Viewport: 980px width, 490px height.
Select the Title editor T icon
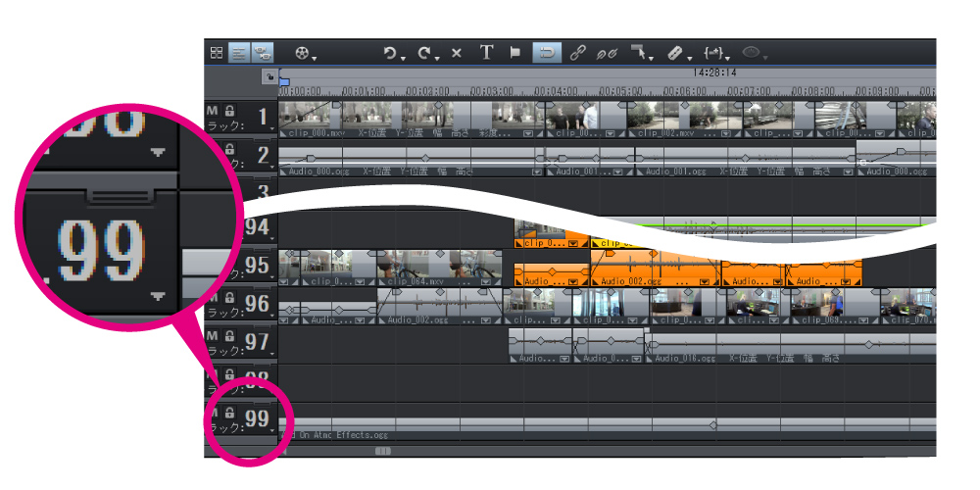click(x=486, y=54)
